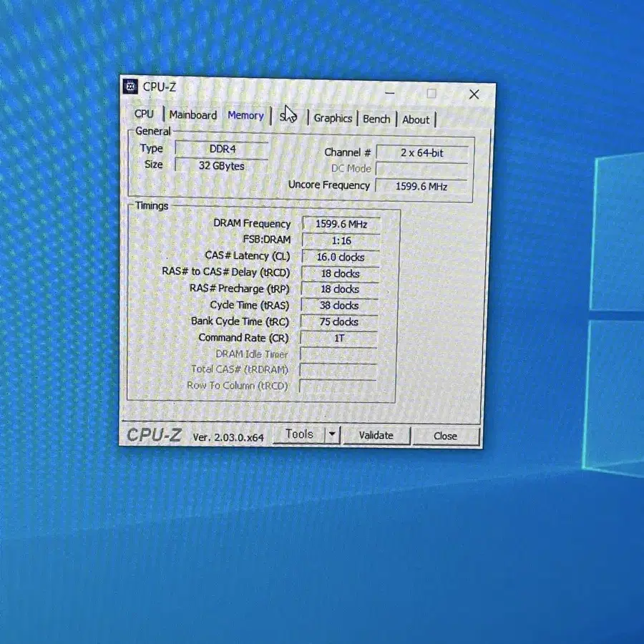Select the Memory tab
Image resolution: width=644 pixels, height=644 pixels.
click(245, 115)
